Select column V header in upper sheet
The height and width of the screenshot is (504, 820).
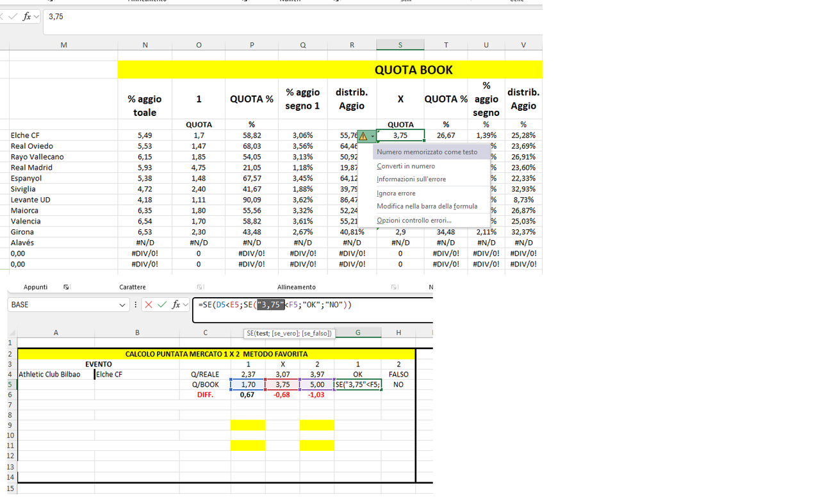point(523,45)
